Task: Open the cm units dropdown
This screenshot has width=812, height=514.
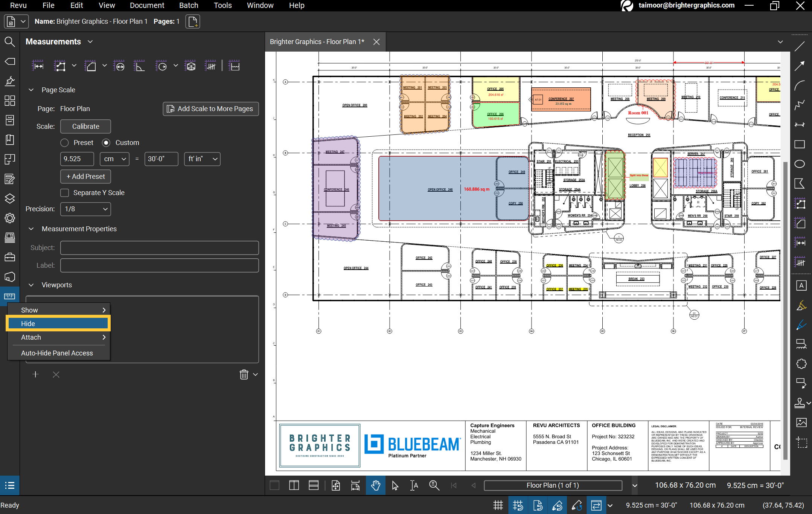Action: (x=114, y=159)
